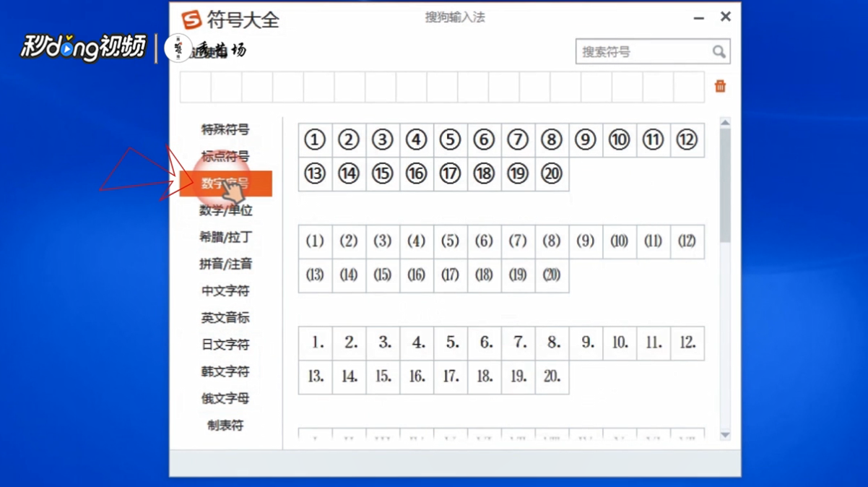The width and height of the screenshot is (868, 487).
Task: Insert the circled number ③ symbol
Action: point(383,139)
